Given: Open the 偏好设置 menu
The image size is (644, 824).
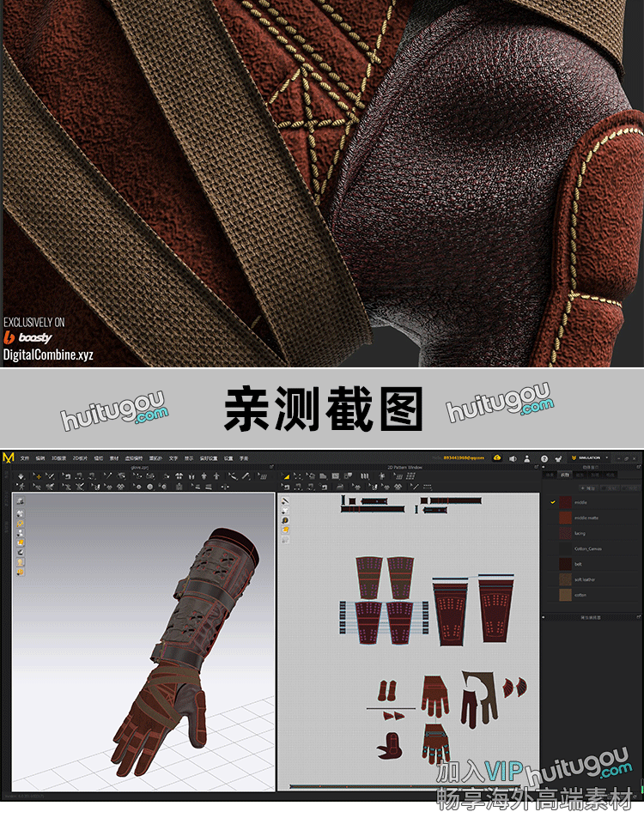Looking at the screenshot, I should [x=209, y=458].
